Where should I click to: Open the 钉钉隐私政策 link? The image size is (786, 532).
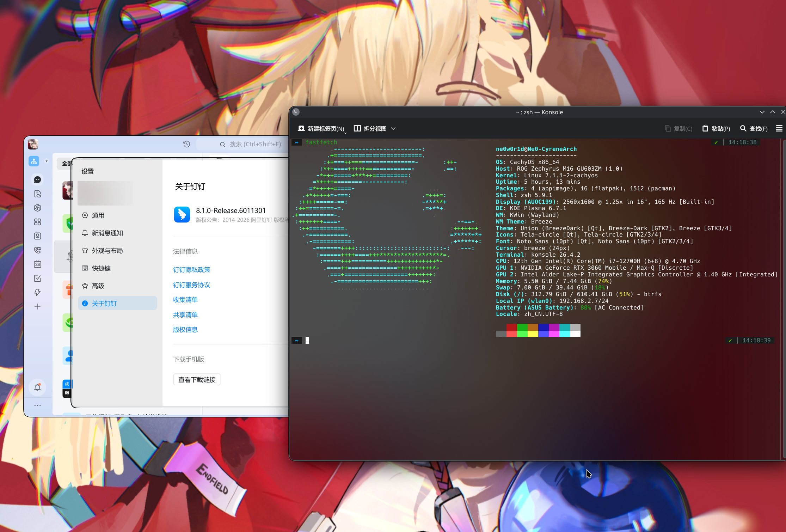tap(191, 270)
